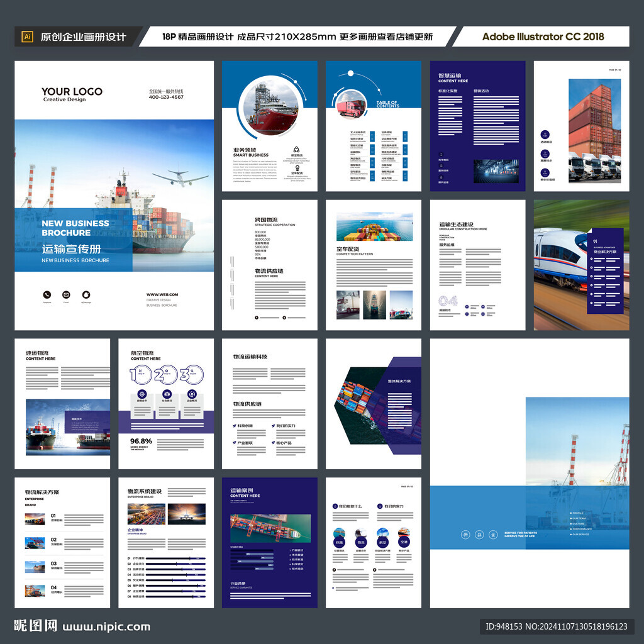Select the number 1 circle on 航空物流 page
The height and width of the screenshot is (644, 644).
(x=141, y=374)
